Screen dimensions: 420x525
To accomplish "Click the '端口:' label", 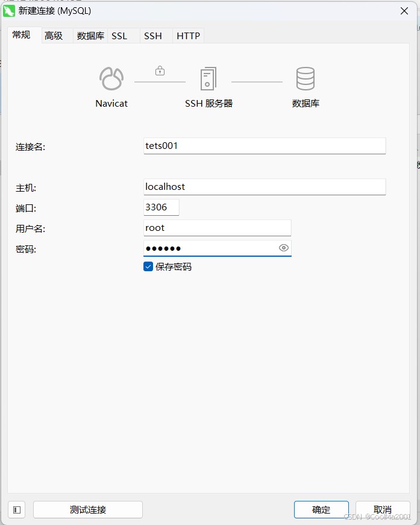I will [x=26, y=209].
